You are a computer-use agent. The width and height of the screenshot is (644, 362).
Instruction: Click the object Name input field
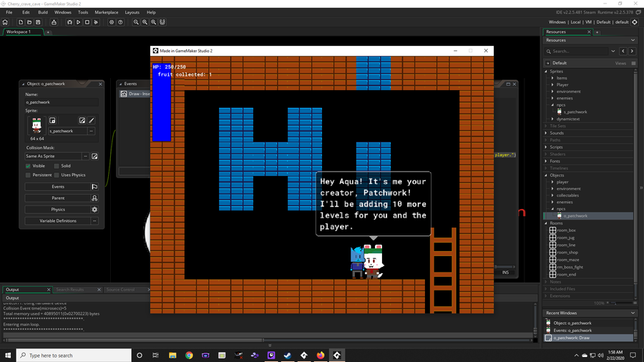pos(62,102)
